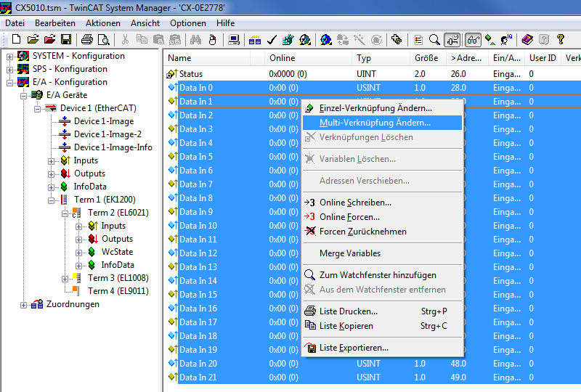Select the Data In 21 row
The image size is (581, 392).
[x=372, y=377]
